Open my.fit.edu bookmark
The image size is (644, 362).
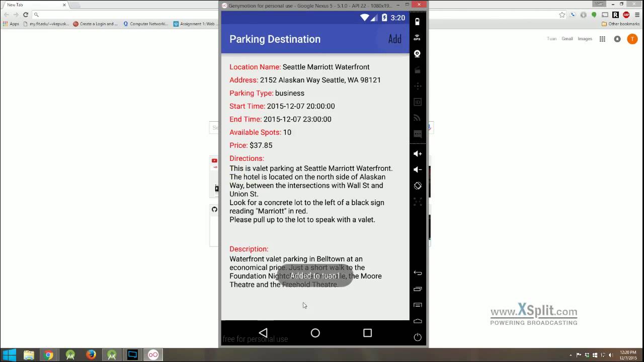[46, 24]
